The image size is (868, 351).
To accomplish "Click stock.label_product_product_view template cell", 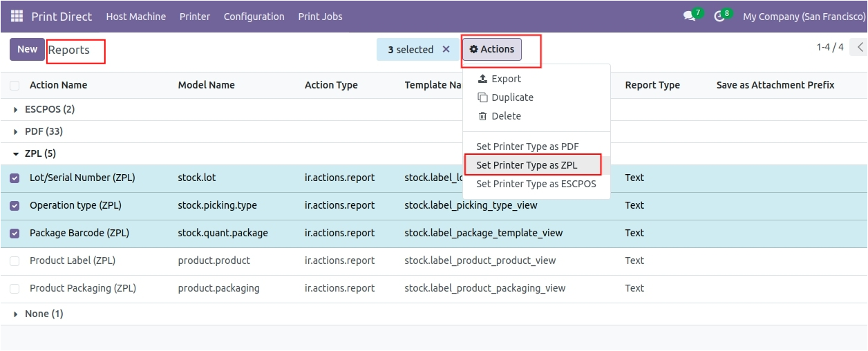I will tap(480, 260).
